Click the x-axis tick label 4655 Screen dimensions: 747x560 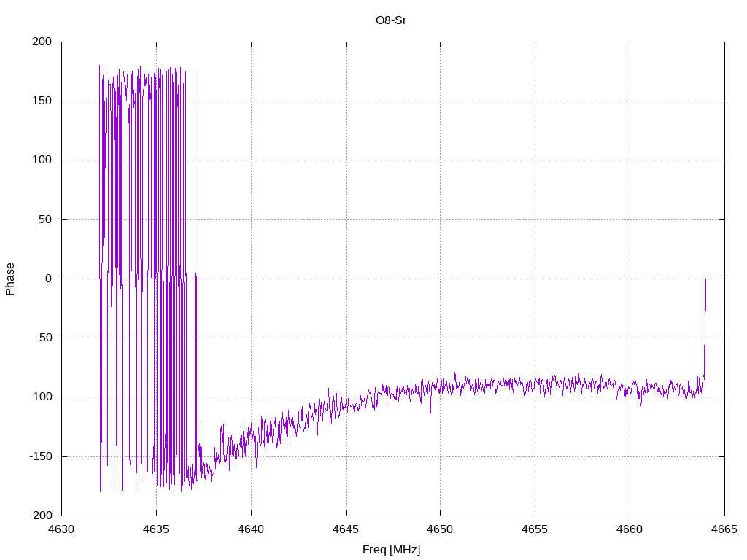pos(535,529)
